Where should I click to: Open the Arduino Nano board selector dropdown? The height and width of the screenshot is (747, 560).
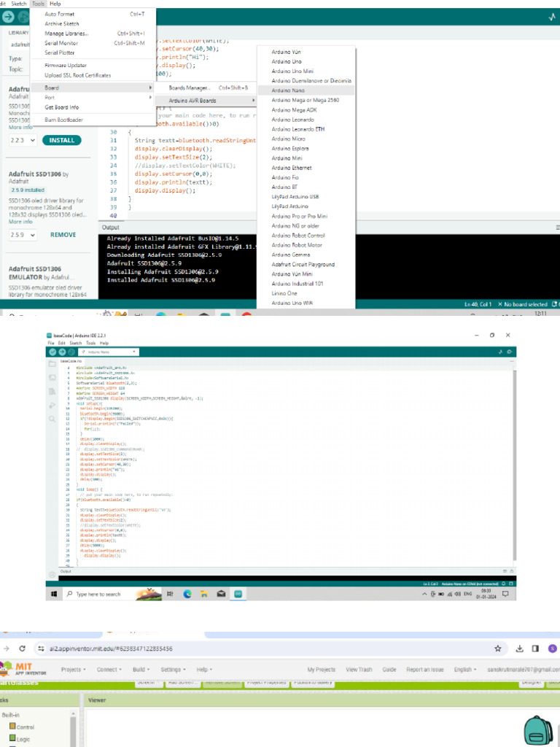(107, 352)
